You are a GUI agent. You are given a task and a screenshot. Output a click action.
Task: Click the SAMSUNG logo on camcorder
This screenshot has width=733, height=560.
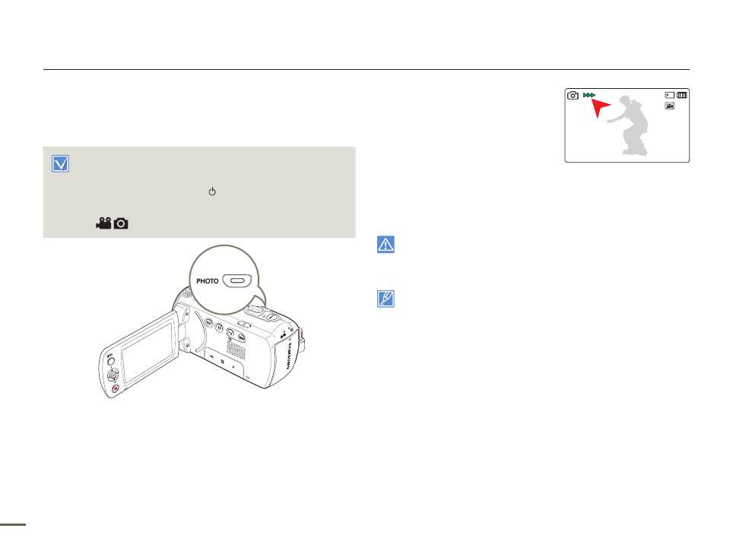pyautogui.click(x=288, y=356)
